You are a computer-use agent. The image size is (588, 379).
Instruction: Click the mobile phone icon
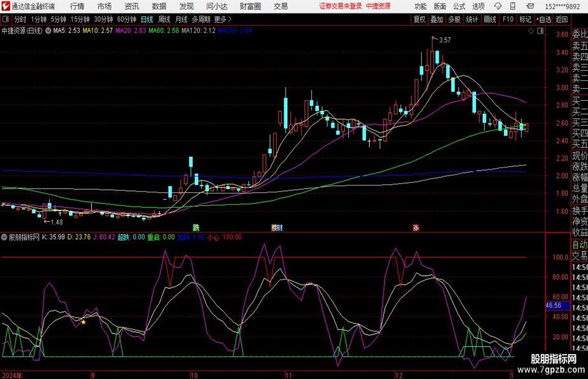(x=513, y=6)
